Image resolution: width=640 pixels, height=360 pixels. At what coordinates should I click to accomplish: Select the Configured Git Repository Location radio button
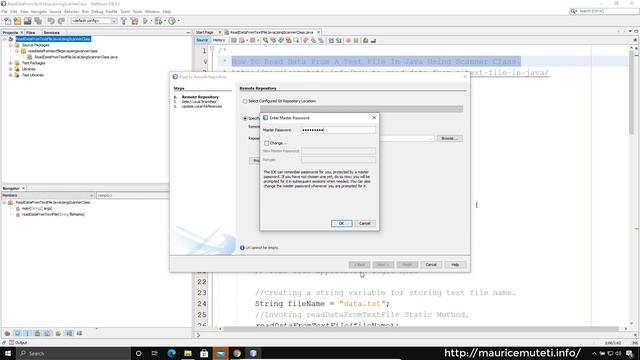point(245,101)
